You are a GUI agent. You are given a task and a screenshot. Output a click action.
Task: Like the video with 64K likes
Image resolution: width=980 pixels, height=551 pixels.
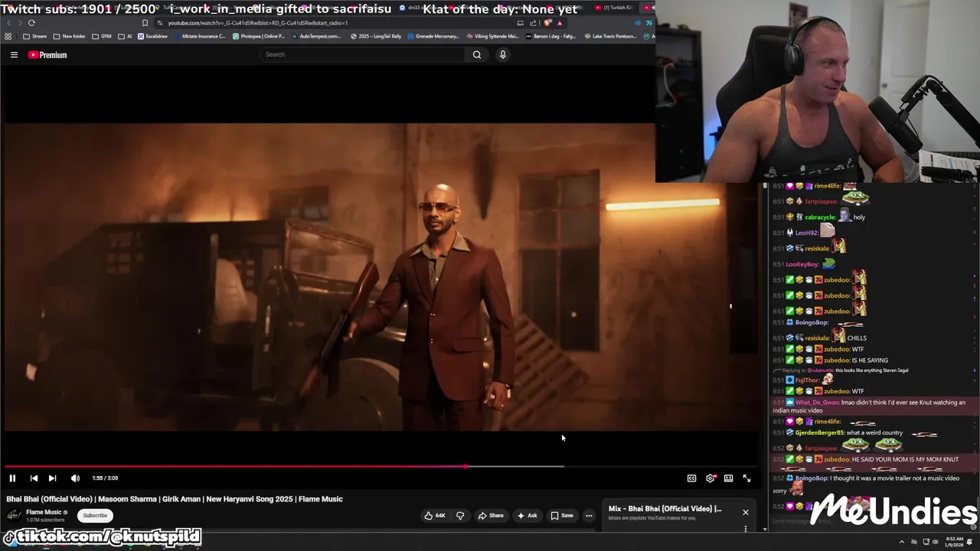(435, 516)
